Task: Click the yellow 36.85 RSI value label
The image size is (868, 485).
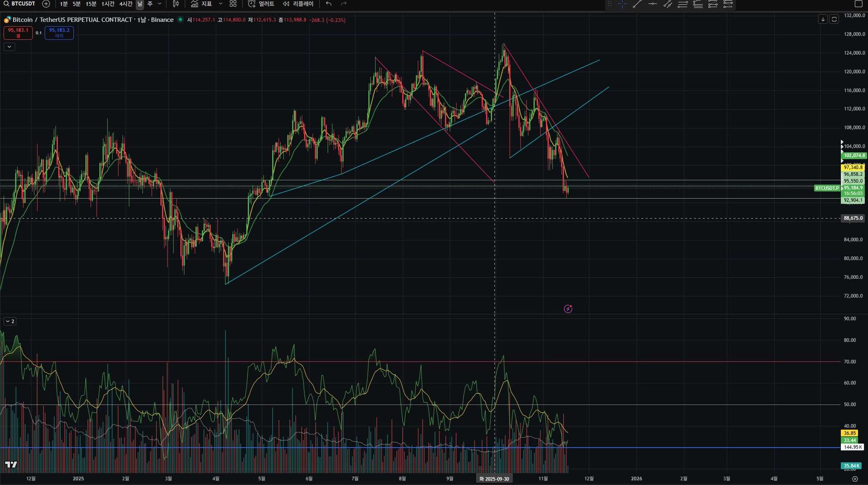Action: (849, 433)
